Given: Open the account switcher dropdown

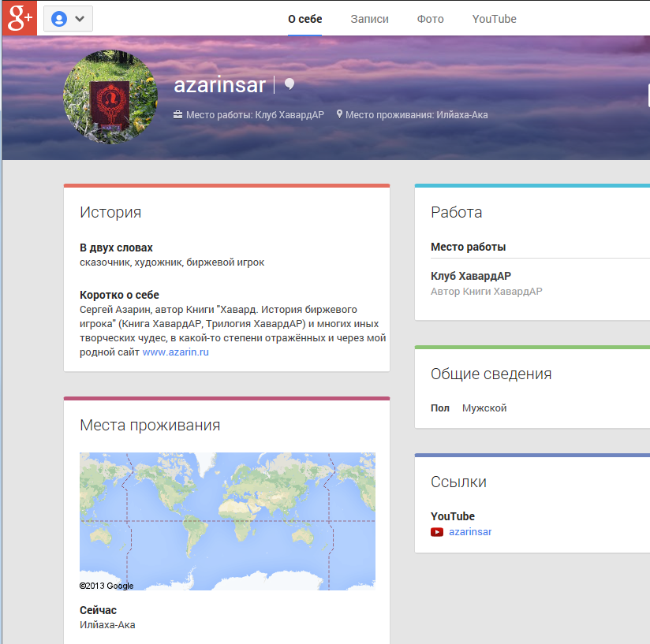Looking at the screenshot, I should click(x=79, y=19).
